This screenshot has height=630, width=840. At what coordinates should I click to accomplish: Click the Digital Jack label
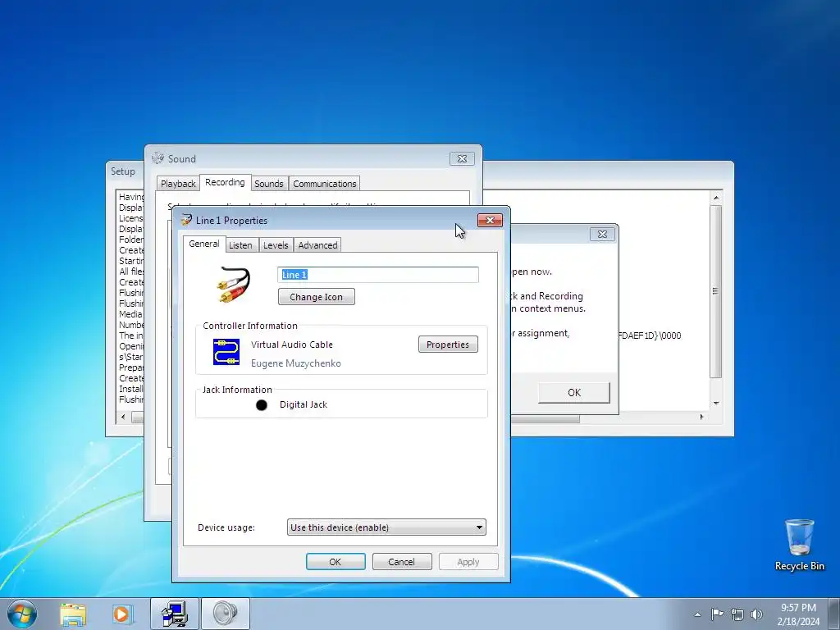(304, 404)
